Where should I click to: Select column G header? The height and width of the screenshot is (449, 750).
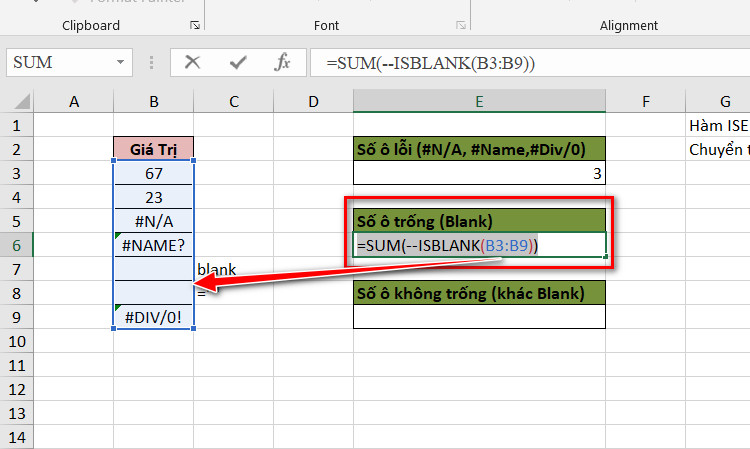[x=718, y=101]
